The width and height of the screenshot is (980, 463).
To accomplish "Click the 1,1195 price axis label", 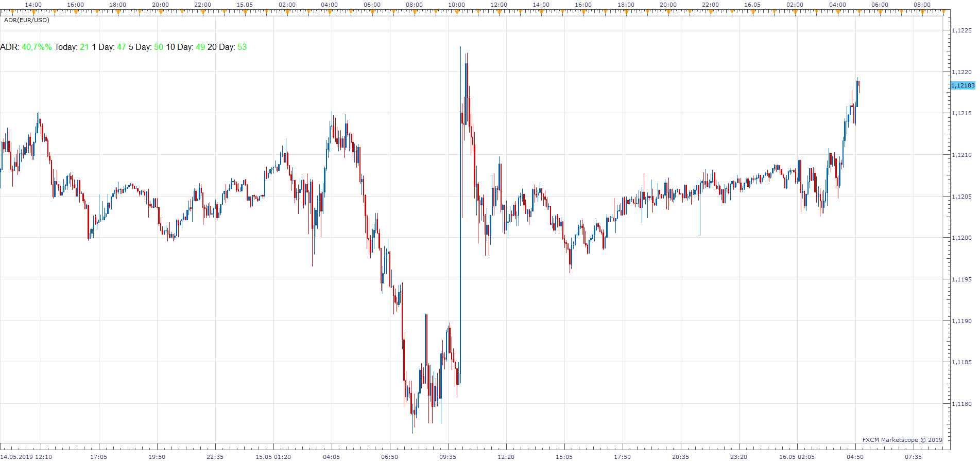I will click(x=961, y=279).
